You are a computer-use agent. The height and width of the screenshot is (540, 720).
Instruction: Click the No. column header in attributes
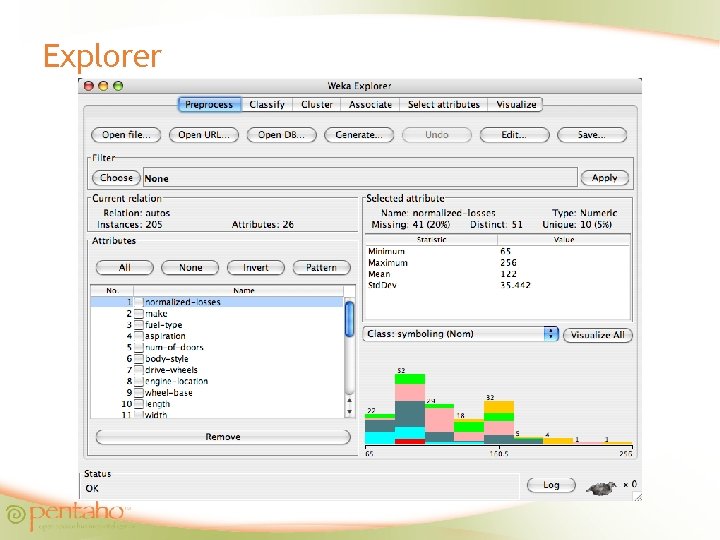tap(112, 290)
